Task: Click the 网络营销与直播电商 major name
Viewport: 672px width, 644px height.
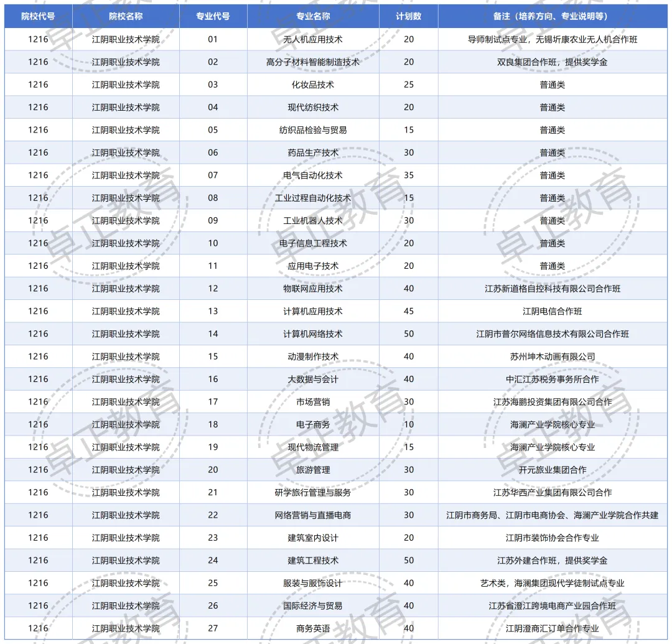Action: 313,515
